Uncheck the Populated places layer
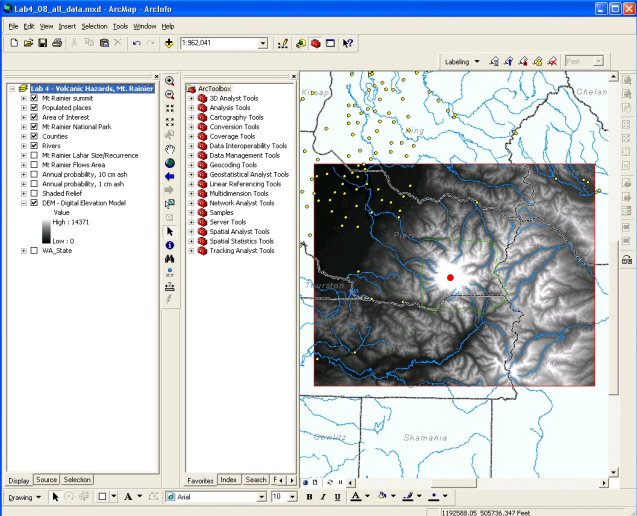This screenshot has height=516, width=637. click(34, 108)
